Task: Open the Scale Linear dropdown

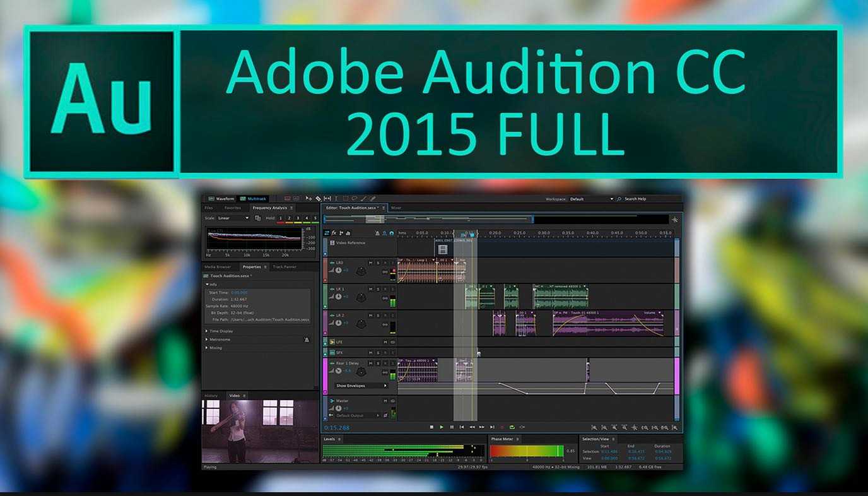Action: (x=247, y=218)
